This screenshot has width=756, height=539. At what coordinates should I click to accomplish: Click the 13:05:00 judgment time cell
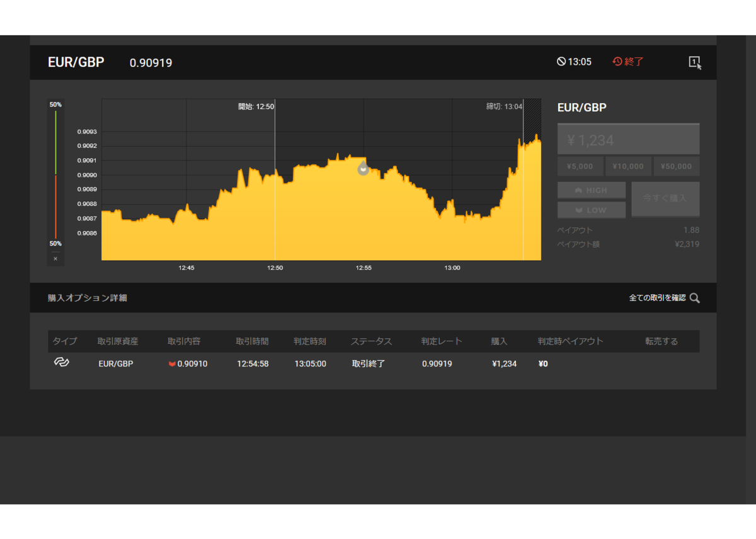[x=311, y=363]
